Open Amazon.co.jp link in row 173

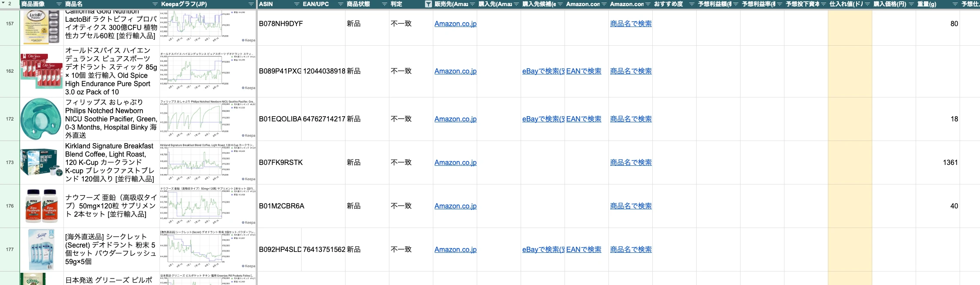point(455,162)
